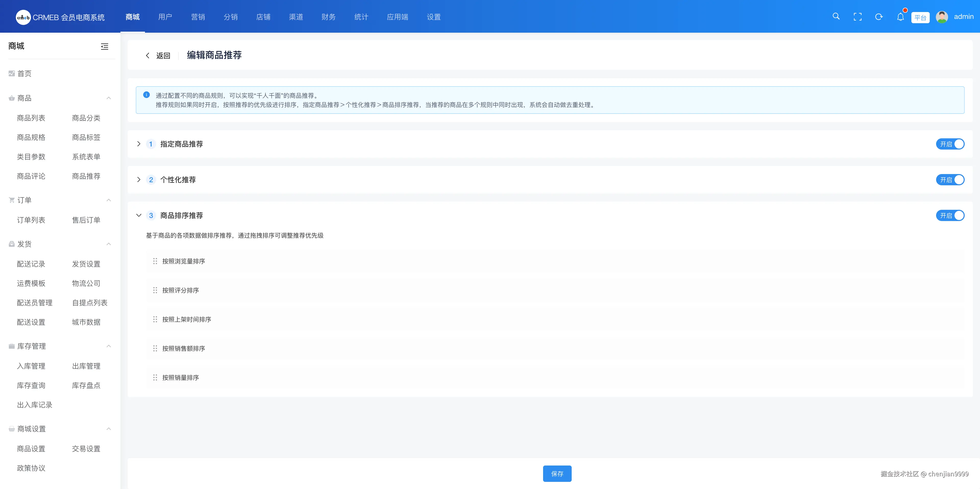The width and height of the screenshot is (980, 489).
Task: Disable 商品排序推荐 switch
Action: (950, 215)
